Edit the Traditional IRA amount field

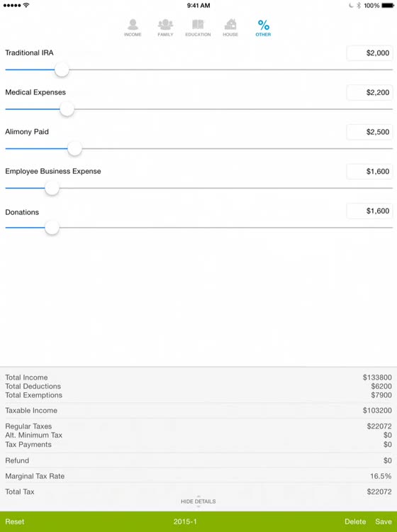[x=369, y=53]
